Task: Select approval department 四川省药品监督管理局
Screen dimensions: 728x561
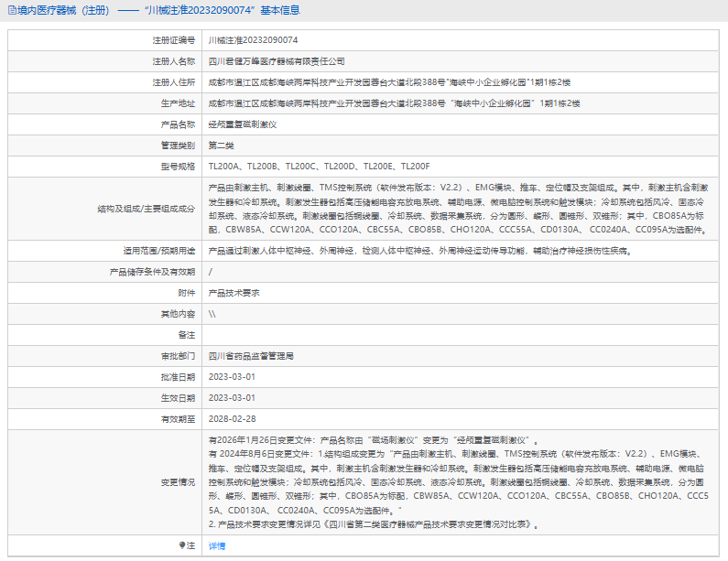Action: click(x=251, y=356)
